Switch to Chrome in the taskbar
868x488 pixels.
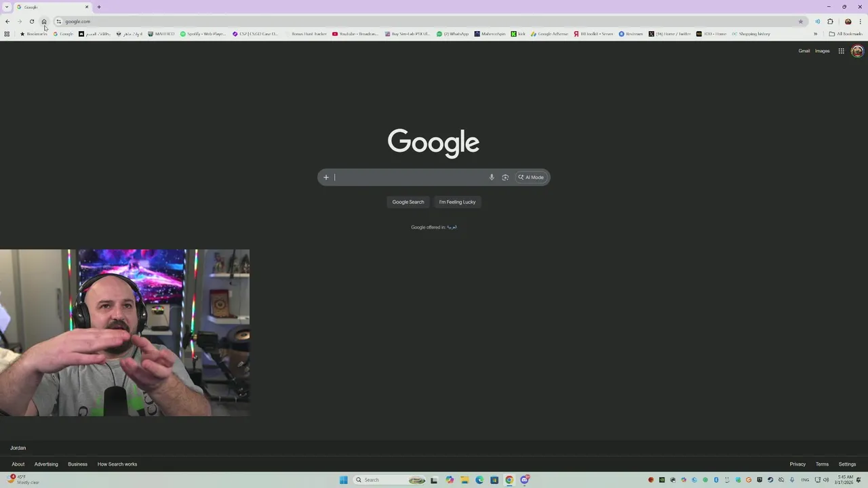point(509,480)
